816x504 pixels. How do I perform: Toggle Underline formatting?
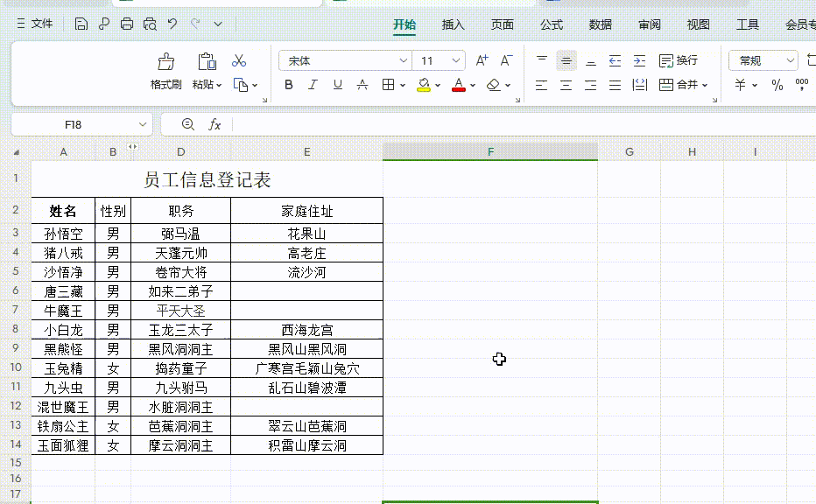338,85
